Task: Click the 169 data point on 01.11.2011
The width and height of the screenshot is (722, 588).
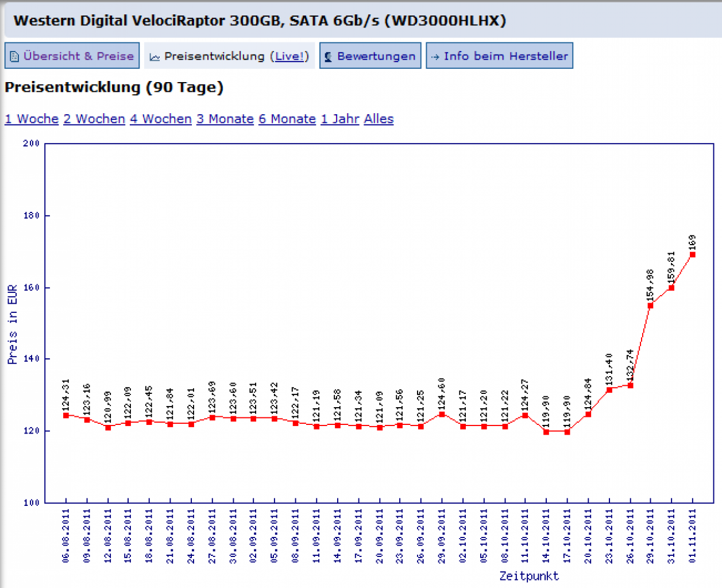Action: 692,254
